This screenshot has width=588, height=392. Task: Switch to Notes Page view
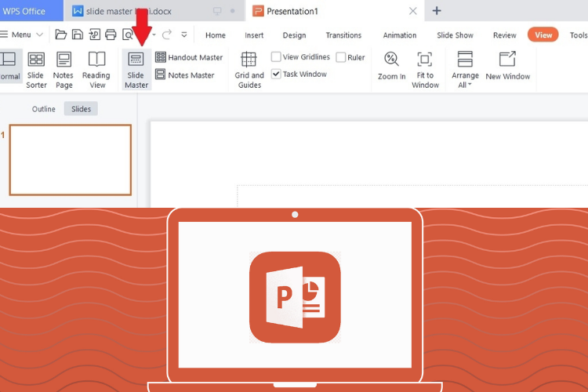pos(64,70)
